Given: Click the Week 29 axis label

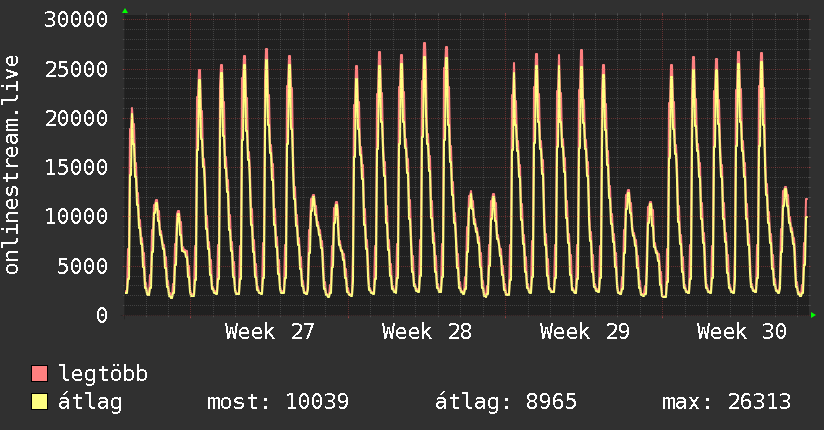Looking at the screenshot, I should [584, 332].
